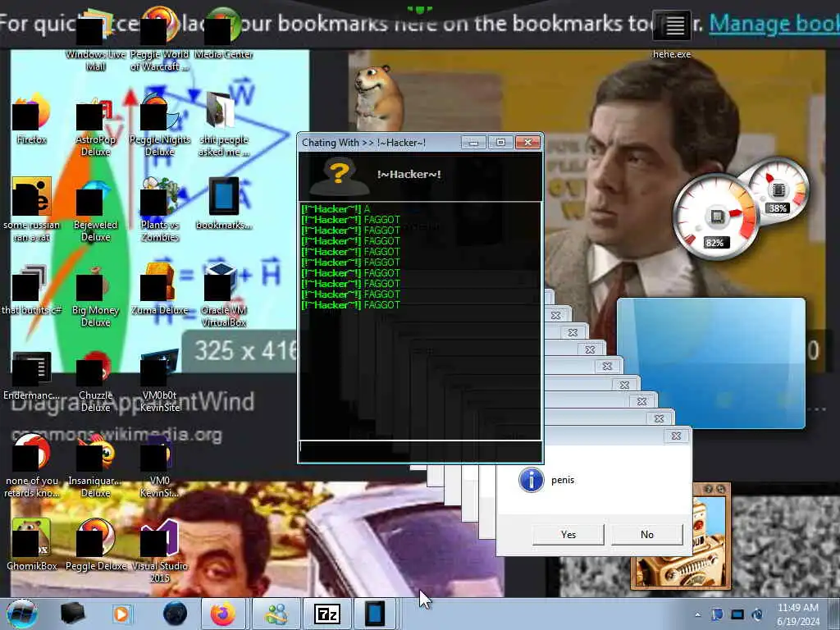This screenshot has height=630, width=840.
Task: Click the !~Hacker~! avatar in chat
Action: tap(340, 177)
